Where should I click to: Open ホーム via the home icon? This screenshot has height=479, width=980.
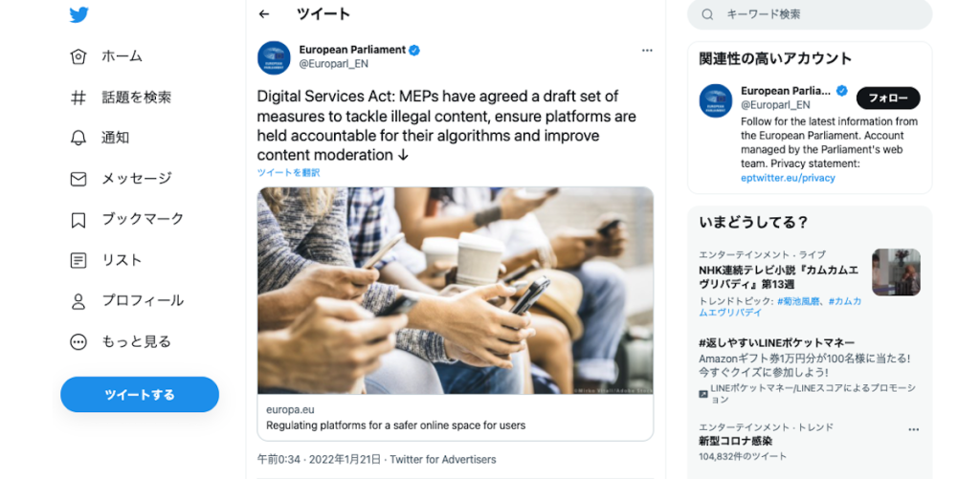click(x=78, y=56)
